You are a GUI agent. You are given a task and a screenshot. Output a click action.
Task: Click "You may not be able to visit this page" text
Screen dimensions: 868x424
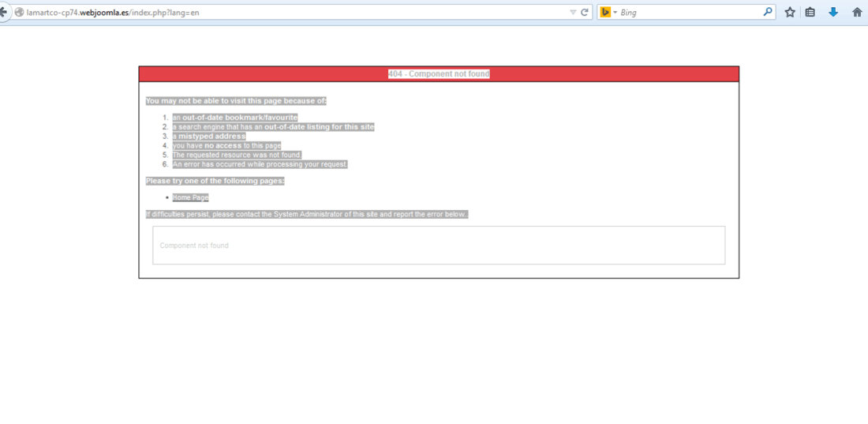(237, 101)
